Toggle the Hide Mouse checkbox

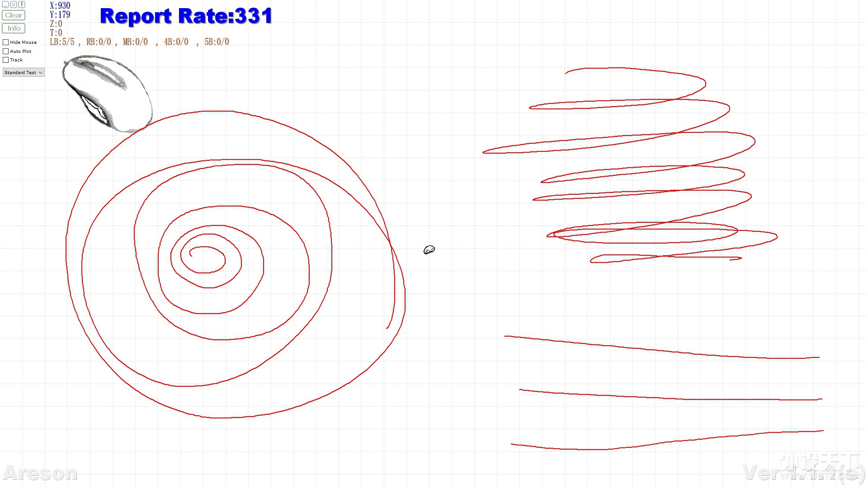(6, 42)
